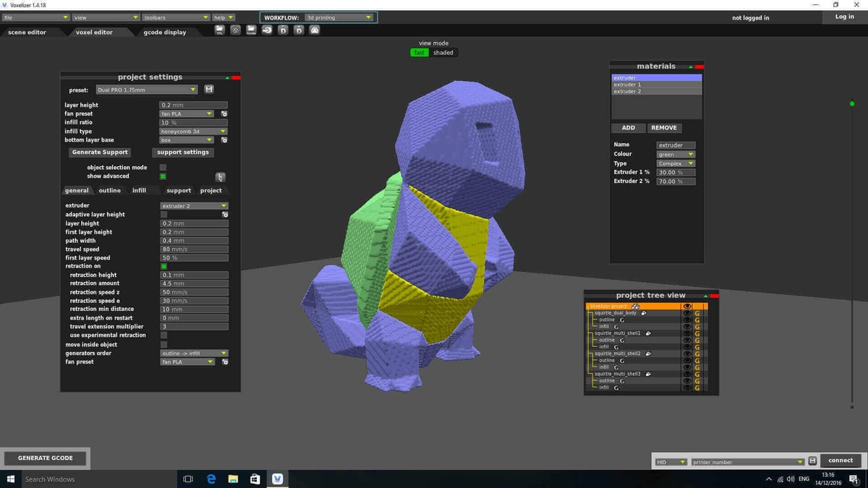Collapse project tree view with green arrow
Image resolution: width=868 pixels, height=488 pixels.
pyautogui.click(x=705, y=296)
